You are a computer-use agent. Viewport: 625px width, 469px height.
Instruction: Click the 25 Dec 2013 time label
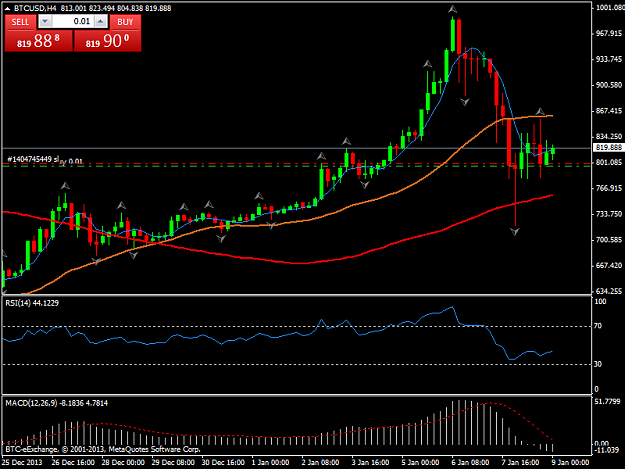[x=22, y=462]
